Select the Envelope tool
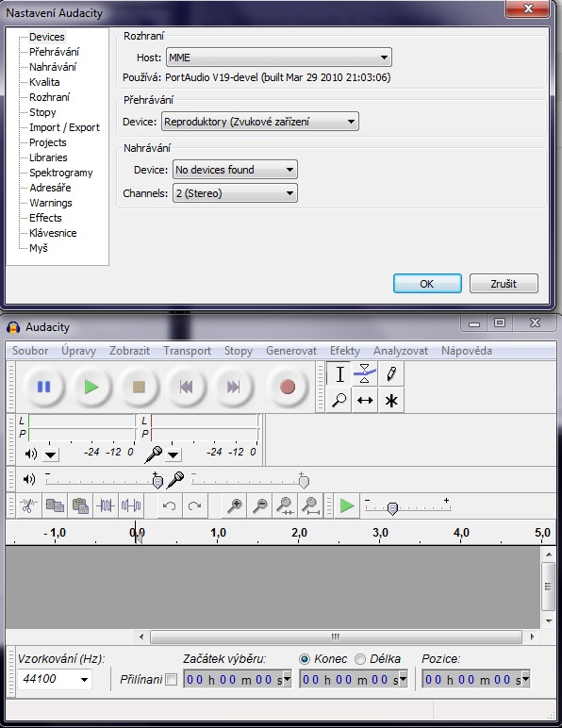This screenshot has width=562, height=728. (365, 373)
